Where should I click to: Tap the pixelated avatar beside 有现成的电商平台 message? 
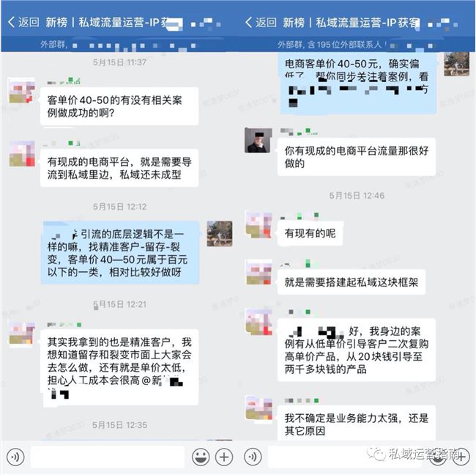[x=22, y=154]
